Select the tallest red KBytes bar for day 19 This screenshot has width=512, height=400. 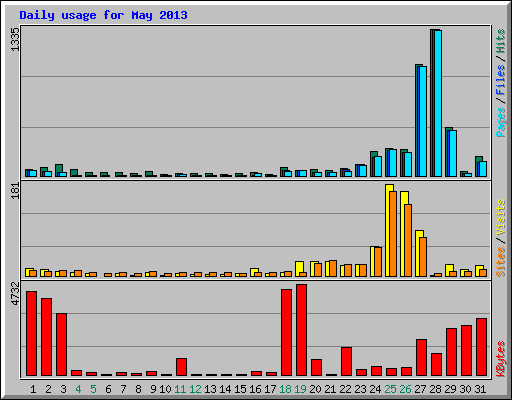(301, 330)
